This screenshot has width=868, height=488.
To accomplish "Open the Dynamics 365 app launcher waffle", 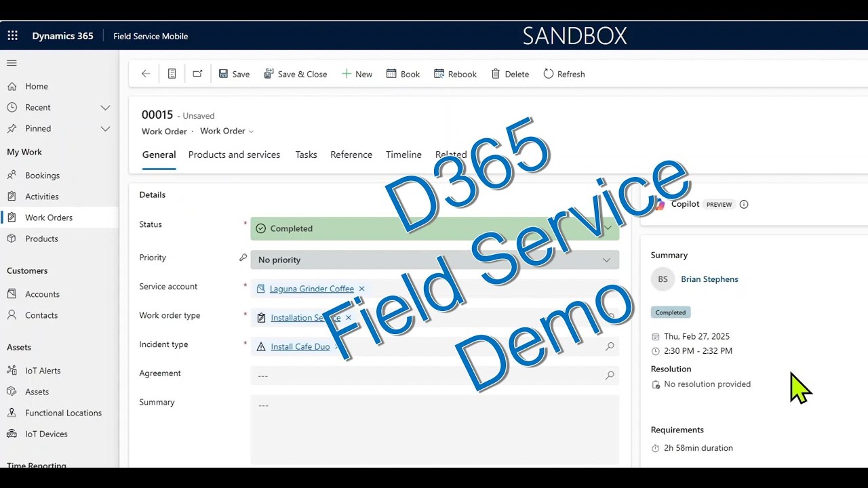I will click(13, 36).
